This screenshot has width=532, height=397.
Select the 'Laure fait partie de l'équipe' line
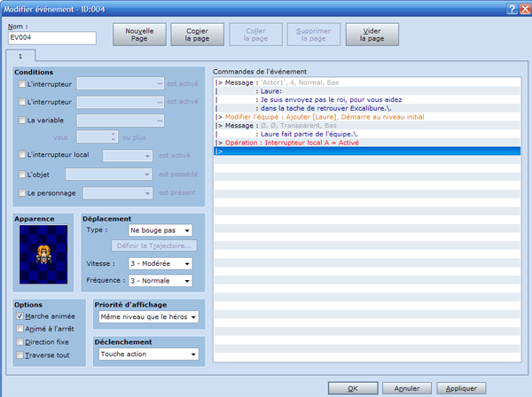pos(367,134)
